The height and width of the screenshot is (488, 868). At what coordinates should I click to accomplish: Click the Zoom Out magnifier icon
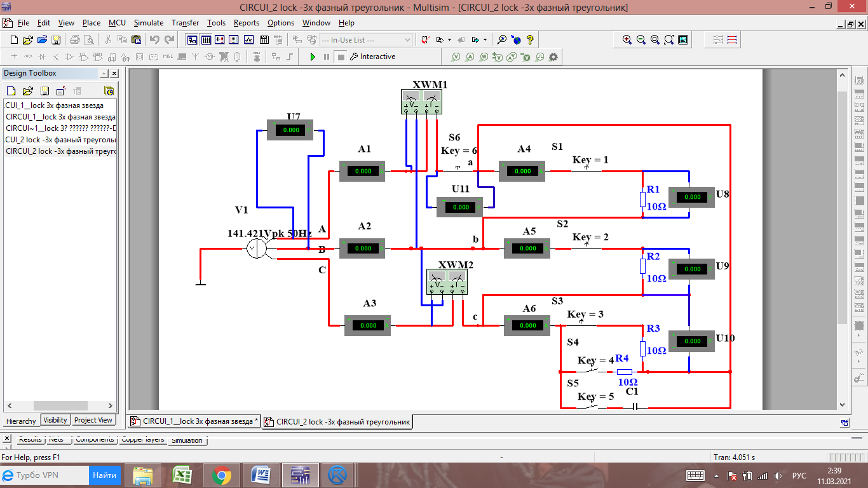[641, 39]
